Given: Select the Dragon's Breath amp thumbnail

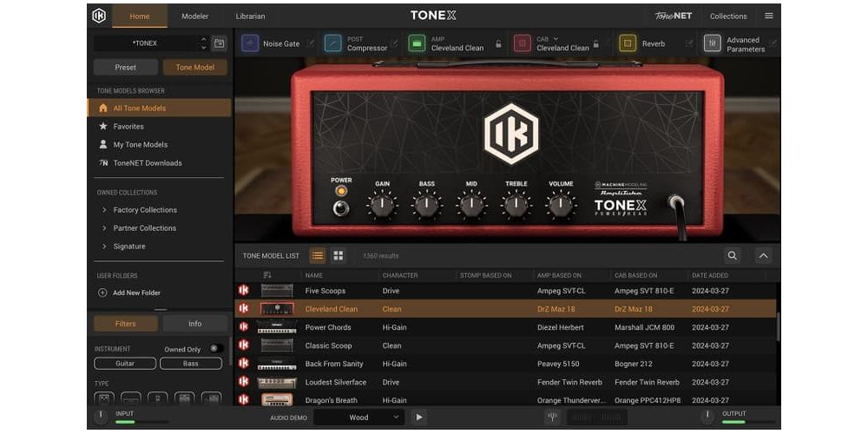Looking at the screenshot, I should (277, 399).
